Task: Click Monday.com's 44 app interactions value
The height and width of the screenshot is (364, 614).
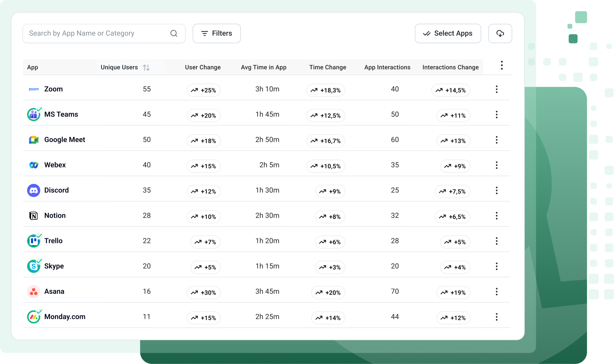Action: [x=395, y=316]
